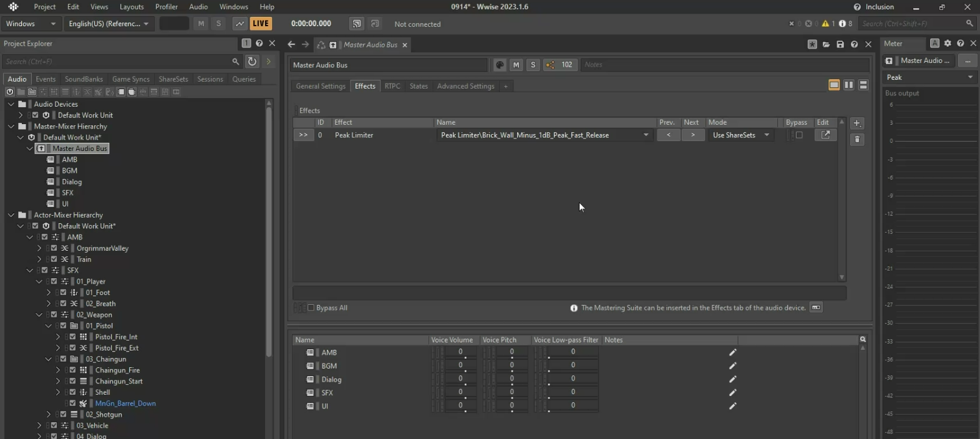Switch to single-pane property editor layout
This screenshot has height=439, width=980.
[834, 85]
